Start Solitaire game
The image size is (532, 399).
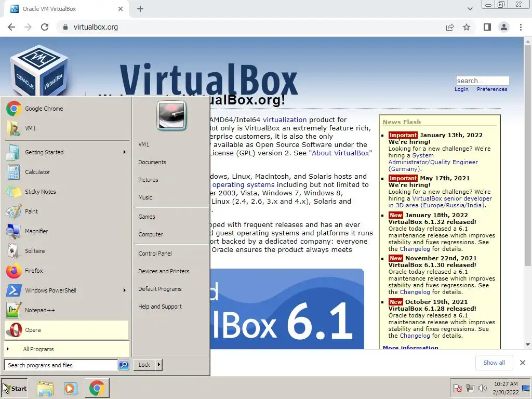click(x=66, y=251)
